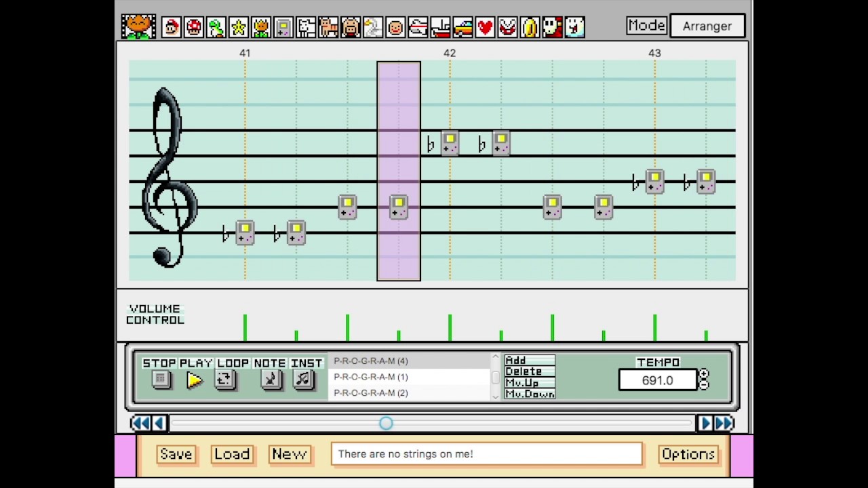Switch editor using the Mode button
Image resolution: width=868 pixels, height=488 pixels.
click(646, 26)
